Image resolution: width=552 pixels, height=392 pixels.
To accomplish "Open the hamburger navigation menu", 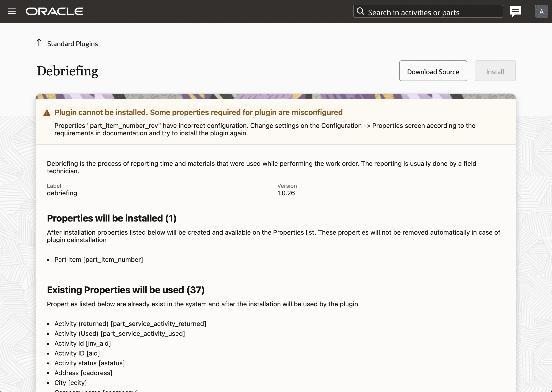I will 11,11.
